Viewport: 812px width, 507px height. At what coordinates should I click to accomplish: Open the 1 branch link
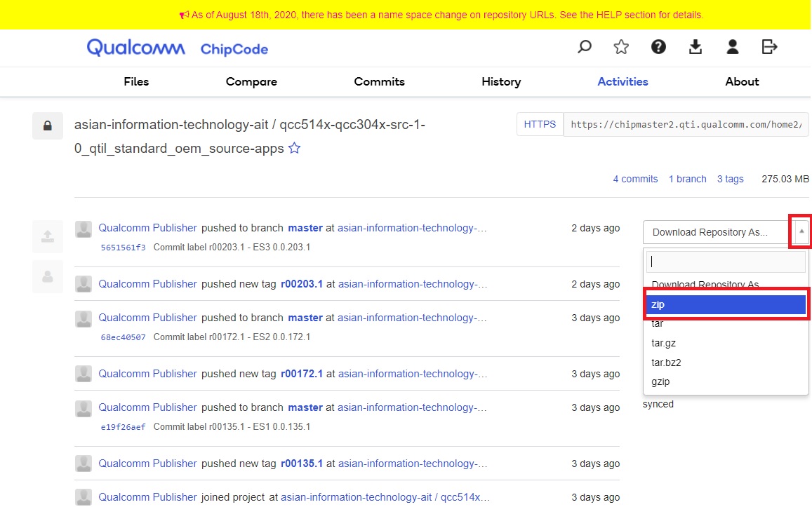[687, 179]
